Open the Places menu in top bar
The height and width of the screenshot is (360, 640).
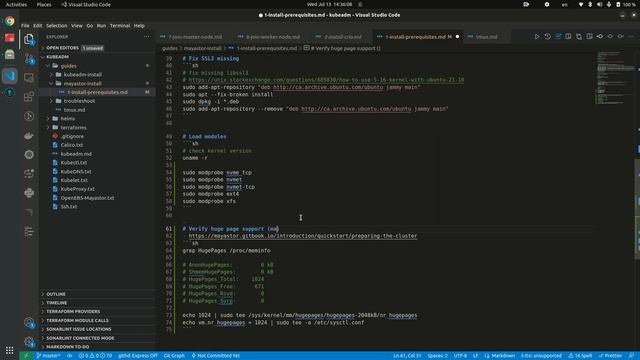44,4
